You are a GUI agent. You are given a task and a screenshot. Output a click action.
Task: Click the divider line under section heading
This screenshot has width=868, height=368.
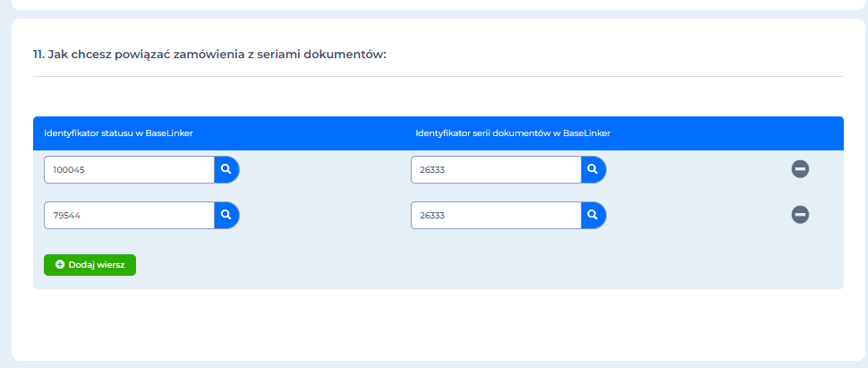point(438,76)
